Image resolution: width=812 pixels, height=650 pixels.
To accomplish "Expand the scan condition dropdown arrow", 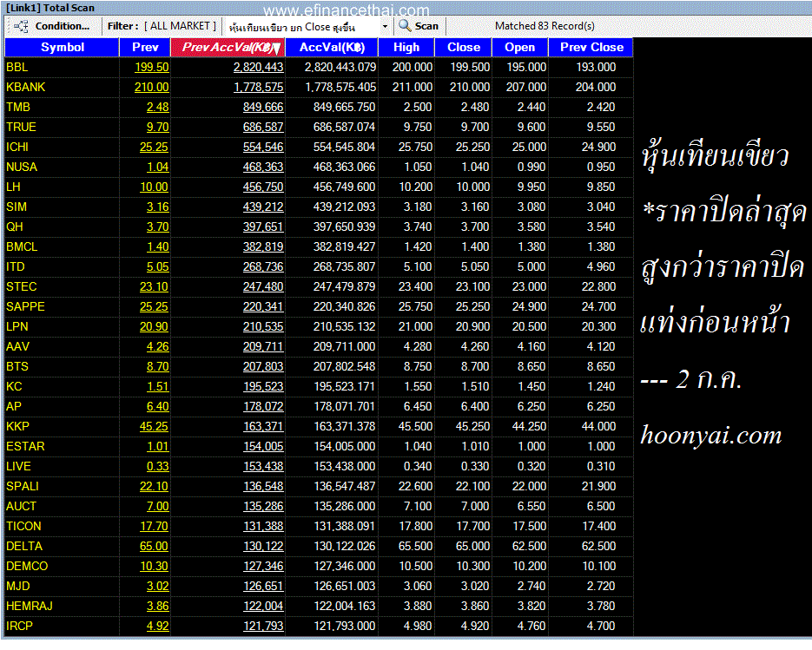I will pos(385,26).
